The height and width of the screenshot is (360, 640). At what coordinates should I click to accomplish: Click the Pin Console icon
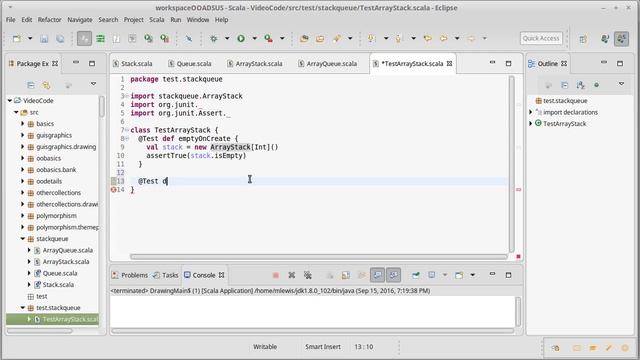(x=416, y=275)
